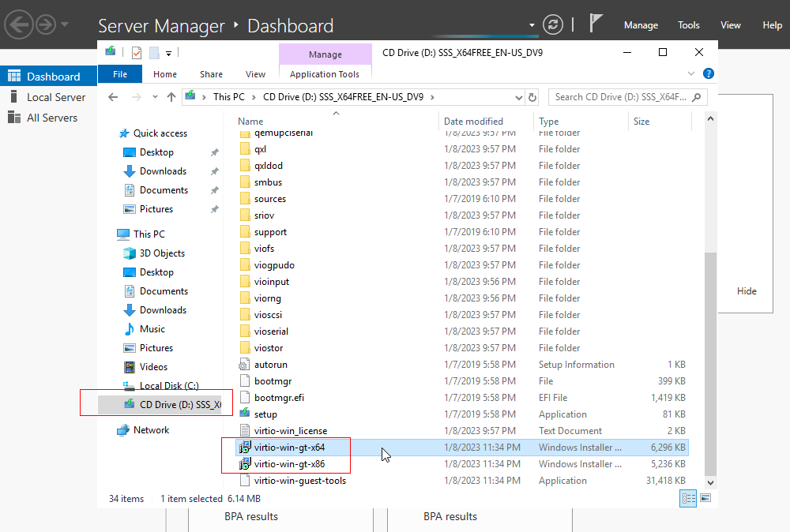Image resolution: width=790 pixels, height=532 pixels.
Task: Select Network in navigation pane
Action: click(x=151, y=430)
